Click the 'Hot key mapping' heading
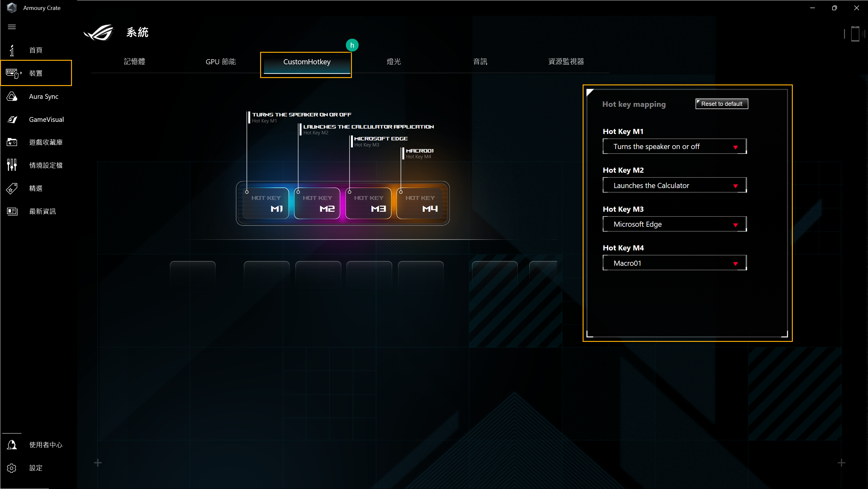The width and height of the screenshot is (868, 489). 634,104
